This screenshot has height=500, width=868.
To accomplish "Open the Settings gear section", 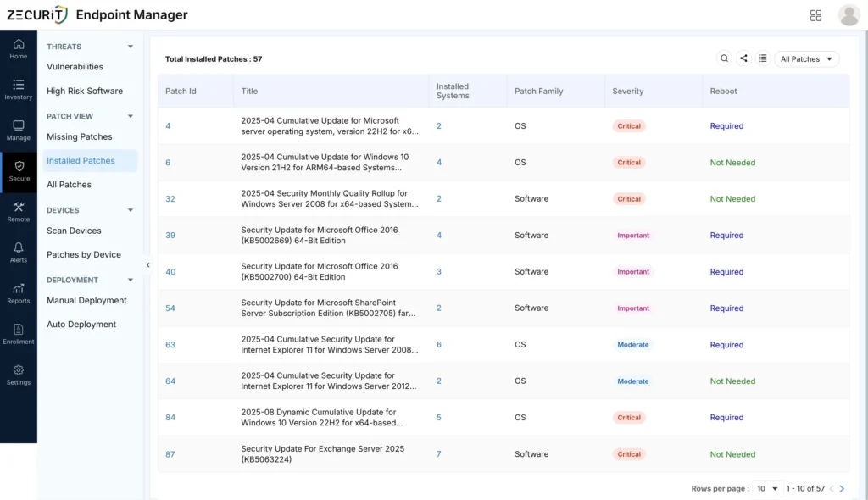I will (19, 375).
